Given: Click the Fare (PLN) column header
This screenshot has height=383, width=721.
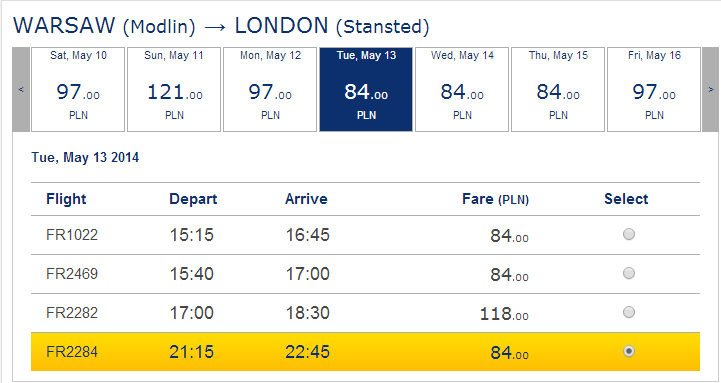Looking at the screenshot, I should (495, 199).
